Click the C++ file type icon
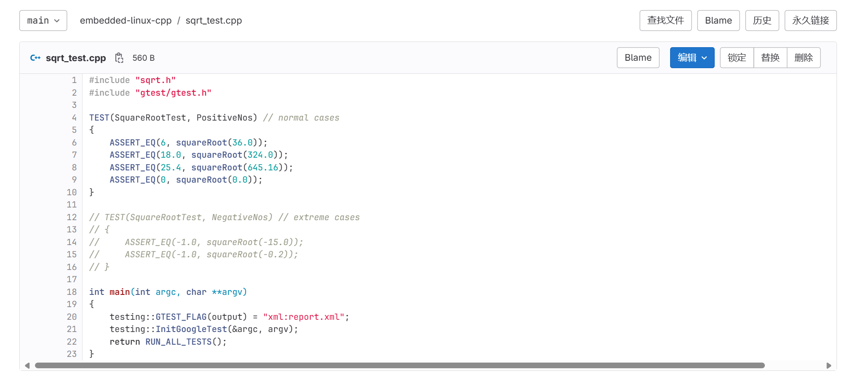The image size is (868, 377). [x=35, y=58]
